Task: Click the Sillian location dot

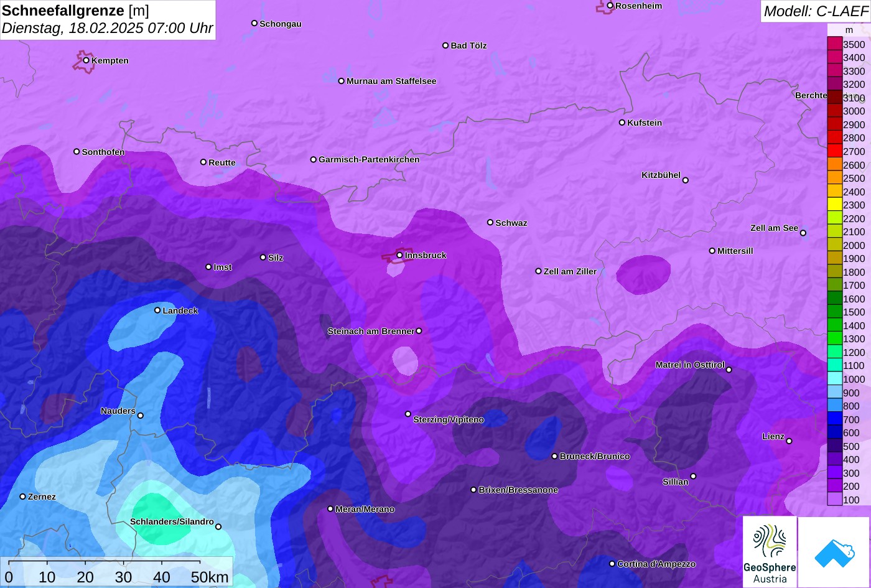Action: (693, 477)
